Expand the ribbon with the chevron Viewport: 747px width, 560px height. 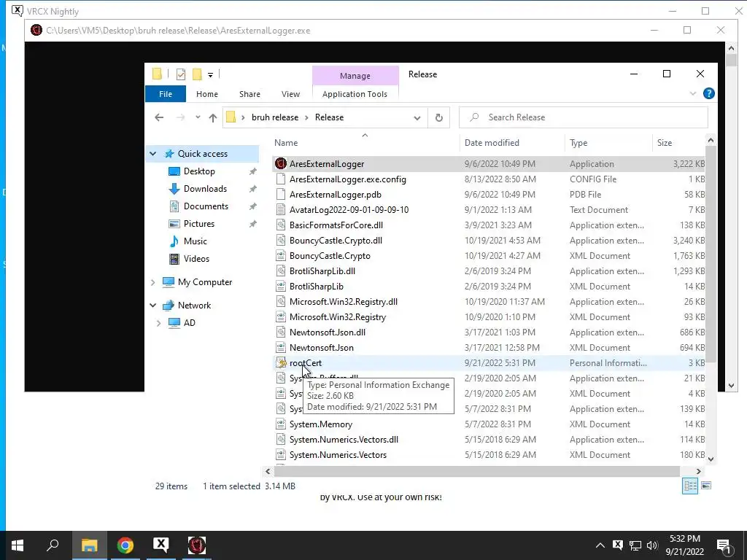click(693, 94)
